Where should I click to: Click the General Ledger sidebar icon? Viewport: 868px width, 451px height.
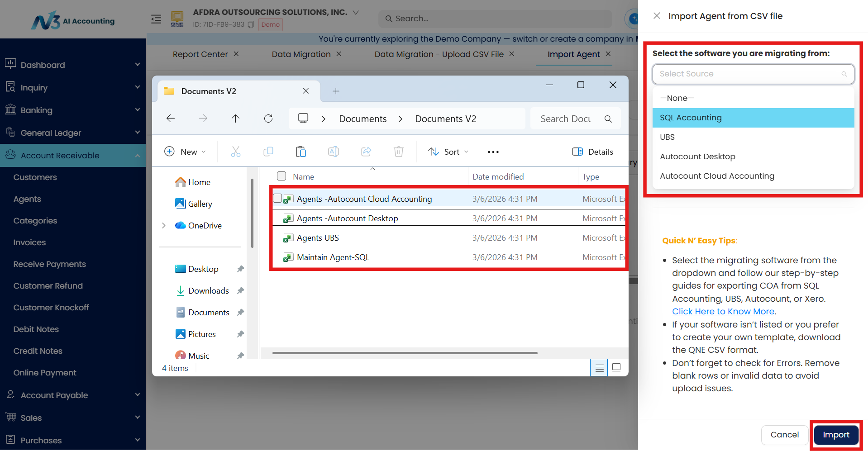pyautogui.click(x=10, y=132)
